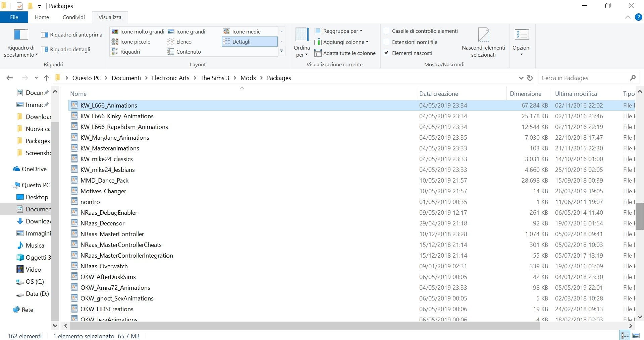
Task: Go back with the left arrow
Action: point(10,78)
